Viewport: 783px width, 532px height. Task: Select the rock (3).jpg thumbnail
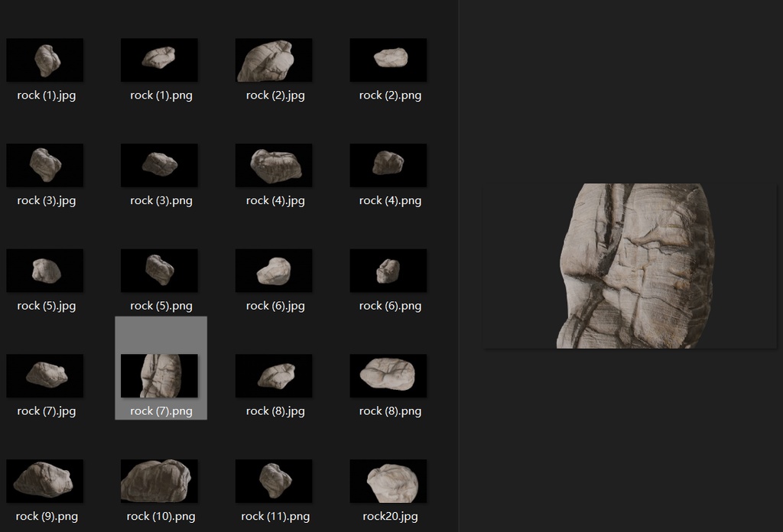[x=45, y=165]
